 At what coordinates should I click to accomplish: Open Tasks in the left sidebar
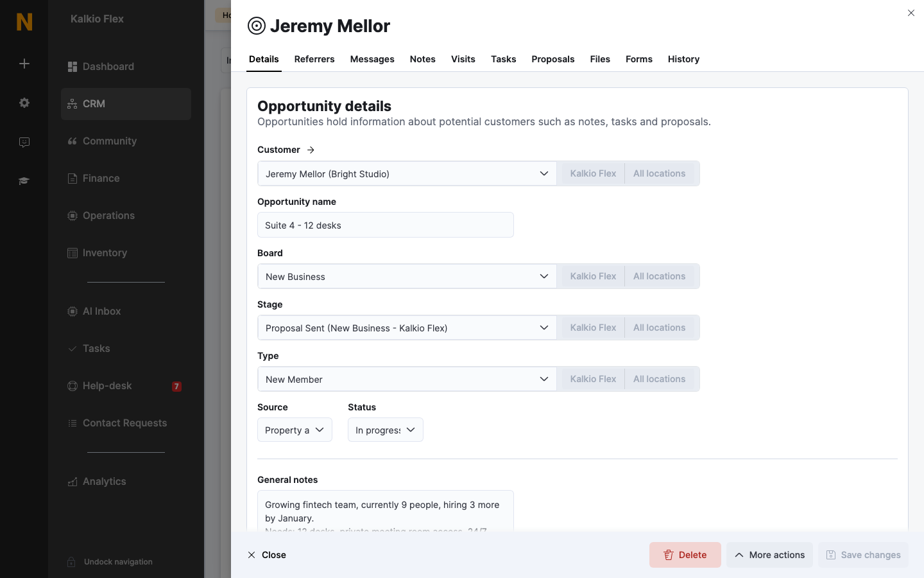(126, 349)
